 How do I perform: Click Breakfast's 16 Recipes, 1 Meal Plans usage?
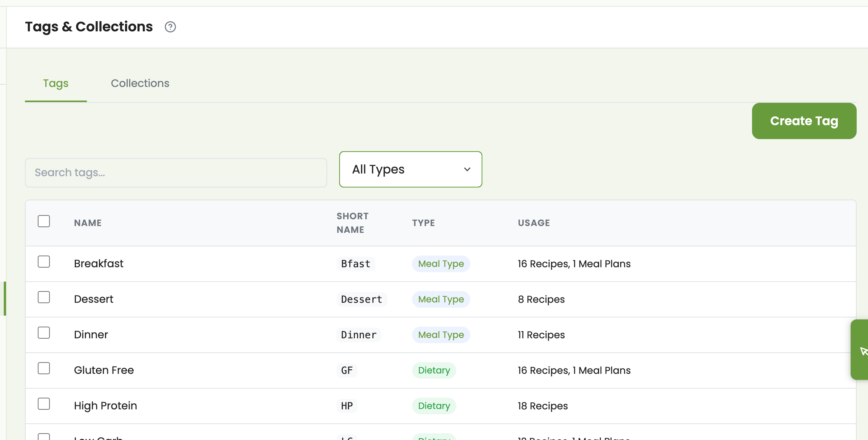[x=574, y=264]
